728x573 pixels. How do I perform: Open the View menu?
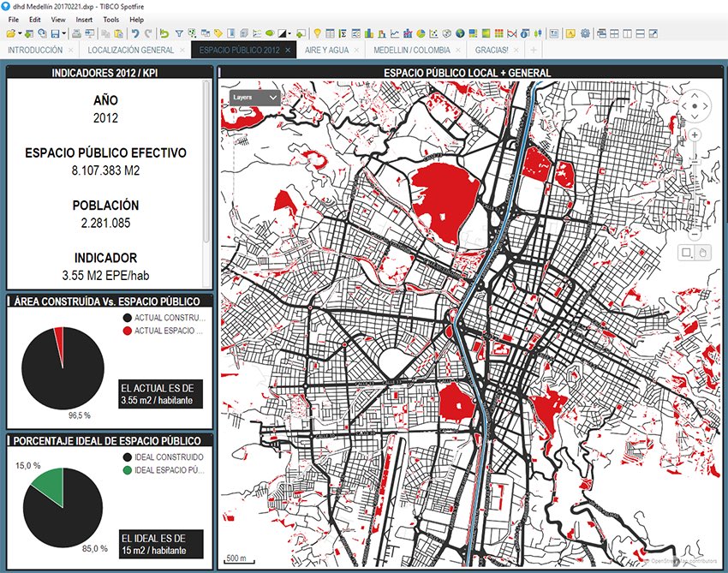(58, 20)
